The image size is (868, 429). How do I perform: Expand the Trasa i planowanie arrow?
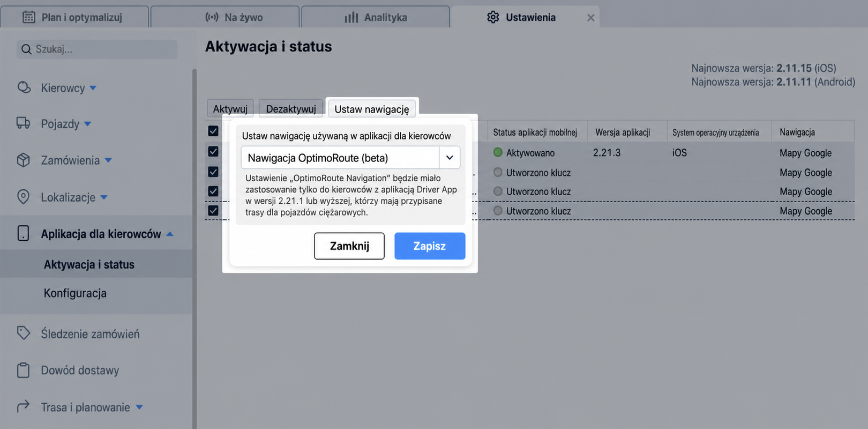coord(139,408)
